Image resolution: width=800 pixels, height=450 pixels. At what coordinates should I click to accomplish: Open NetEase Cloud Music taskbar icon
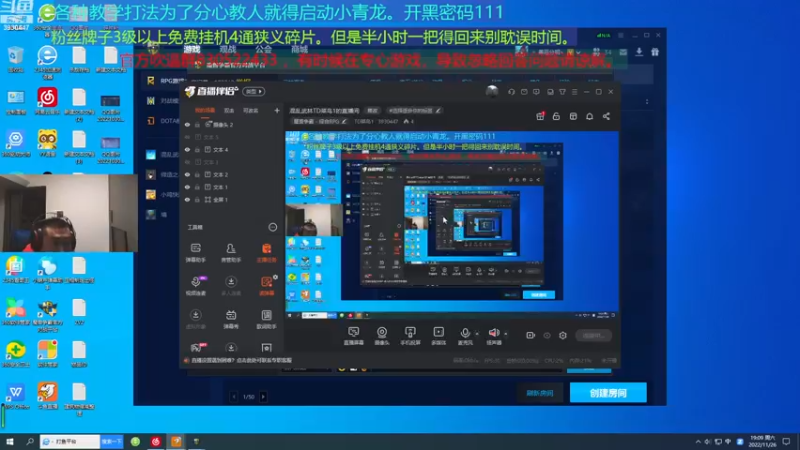pos(156,441)
